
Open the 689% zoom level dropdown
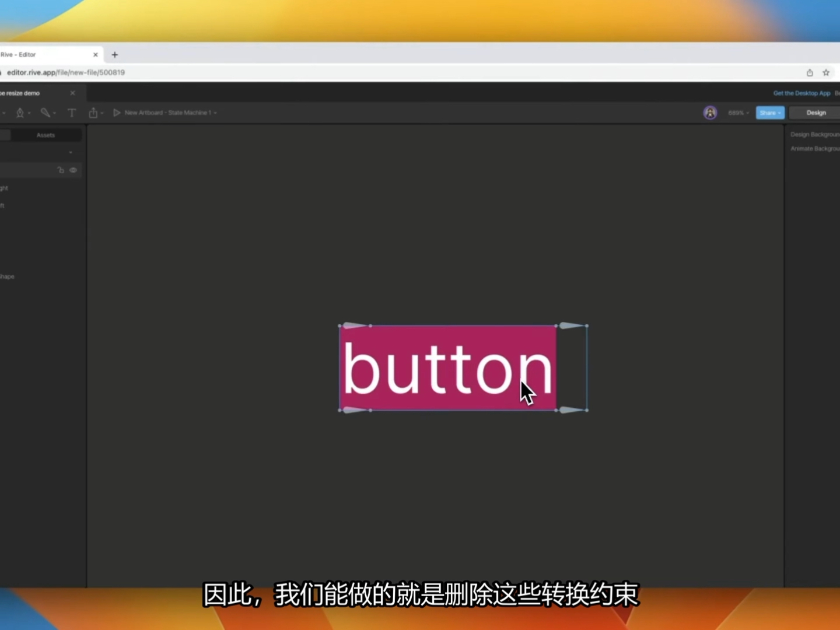(x=738, y=113)
